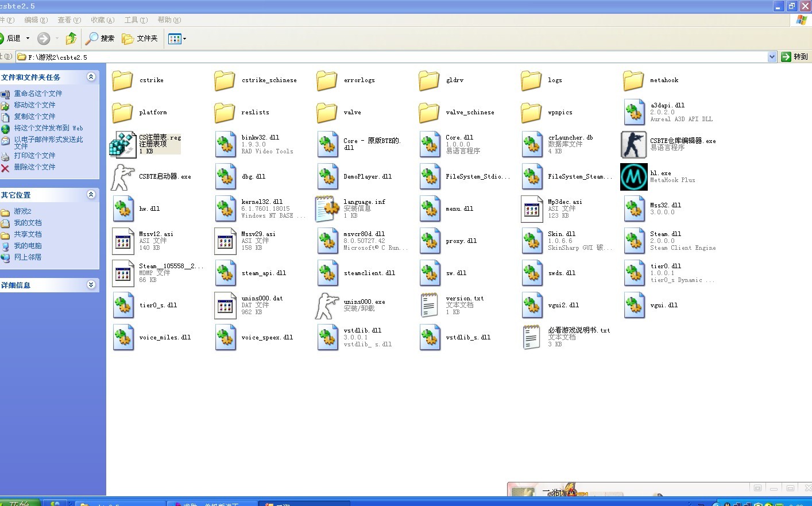
Task: Open the 帮助(H) menu
Action: 169,20
